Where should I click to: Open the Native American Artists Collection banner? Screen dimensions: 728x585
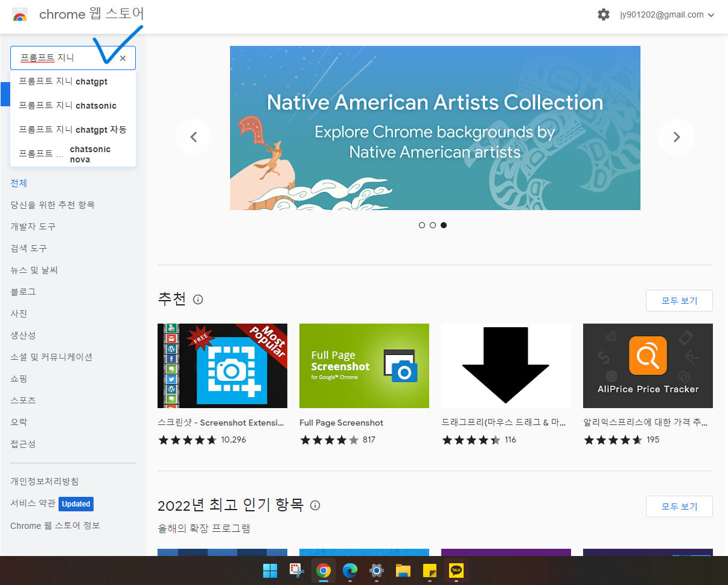click(x=435, y=128)
